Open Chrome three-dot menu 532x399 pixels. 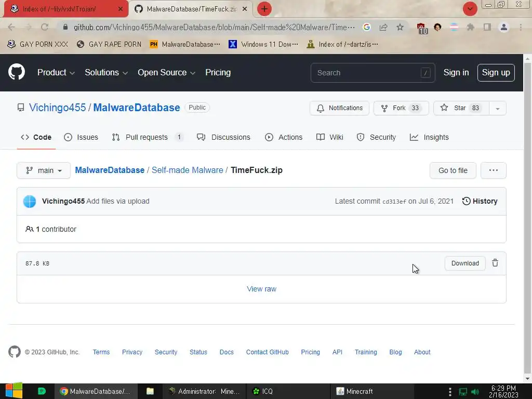click(521, 27)
